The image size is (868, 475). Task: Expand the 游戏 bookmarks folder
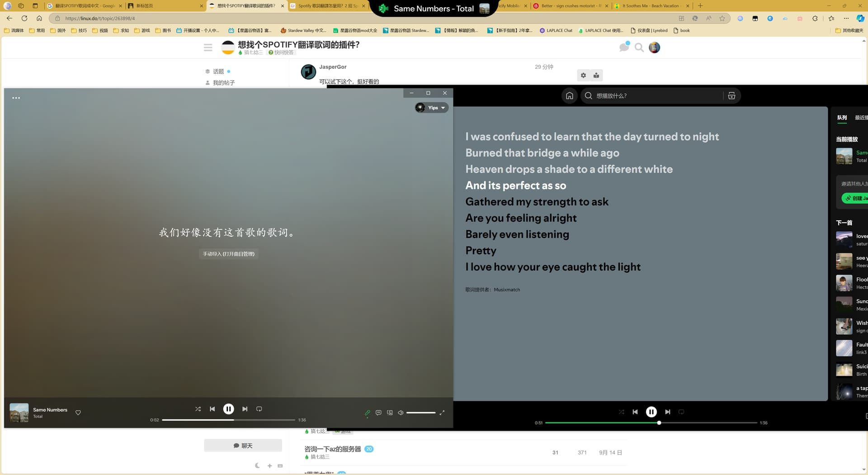coord(142,30)
